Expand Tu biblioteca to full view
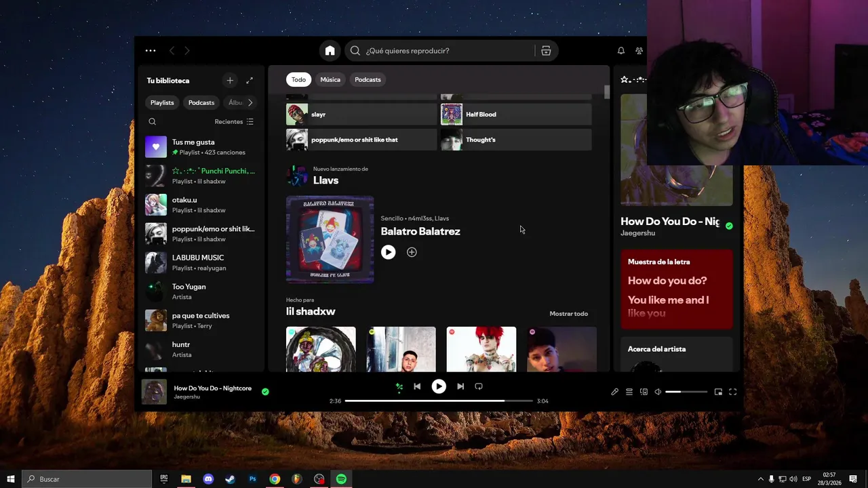The height and width of the screenshot is (488, 868). click(x=250, y=81)
